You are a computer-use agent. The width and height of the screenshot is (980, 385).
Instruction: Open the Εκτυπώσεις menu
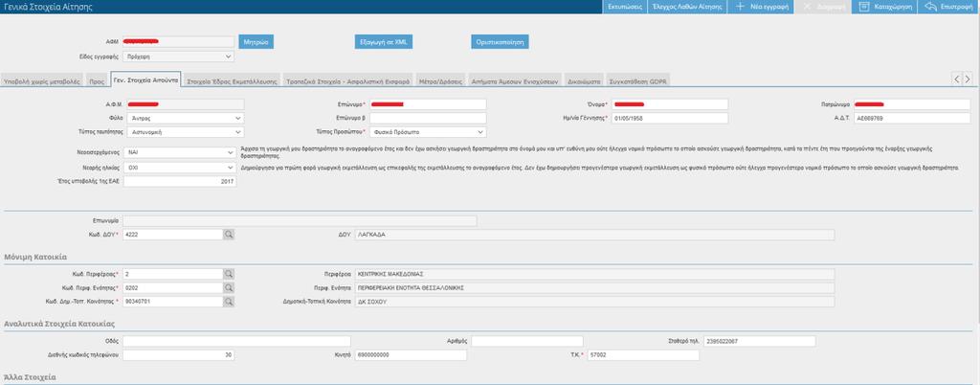tap(624, 7)
